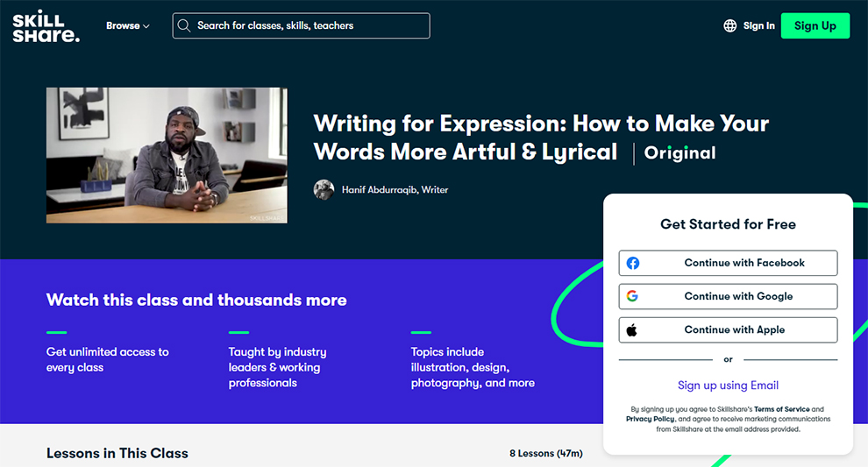This screenshot has height=467, width=868.
Task: Click 'Taught by industry leaders' text
Action: pyautogui.click(x=277, y=367)
